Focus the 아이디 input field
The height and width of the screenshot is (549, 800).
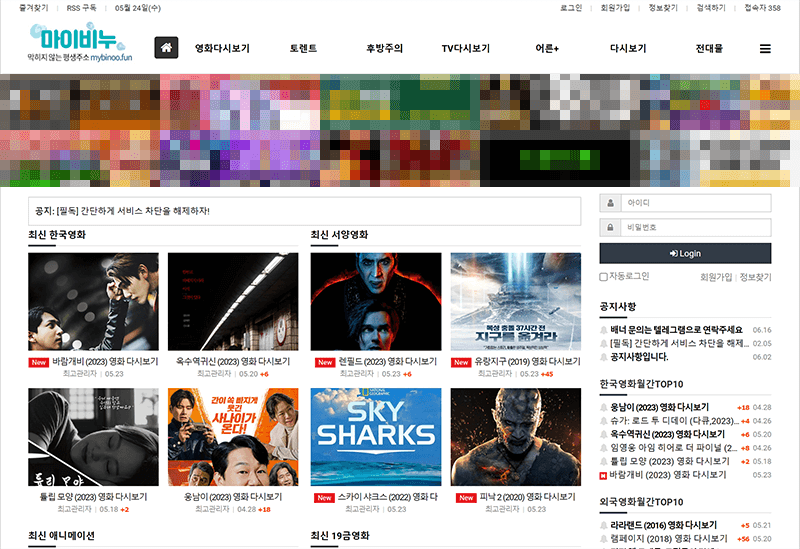[696, 203]
